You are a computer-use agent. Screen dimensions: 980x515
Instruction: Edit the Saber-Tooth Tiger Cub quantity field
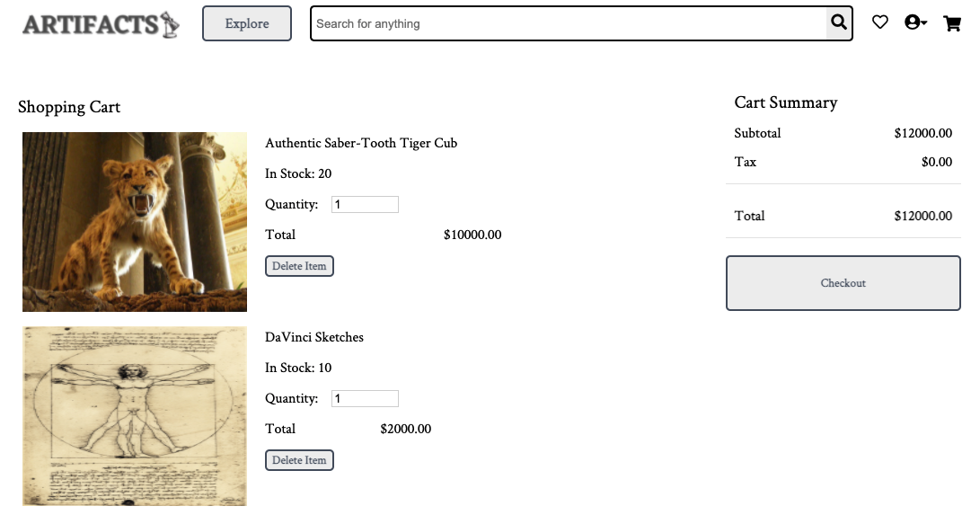(365, 204)
